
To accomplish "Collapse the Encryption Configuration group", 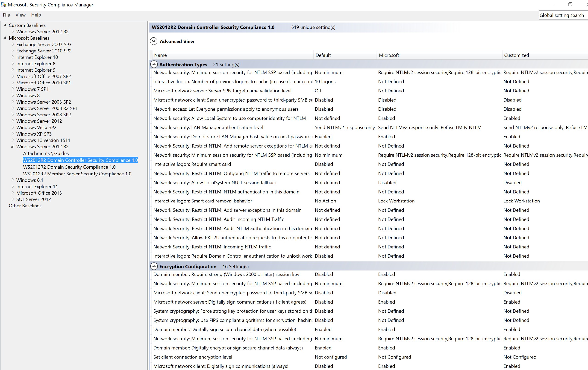I will (x=154, y=266).
